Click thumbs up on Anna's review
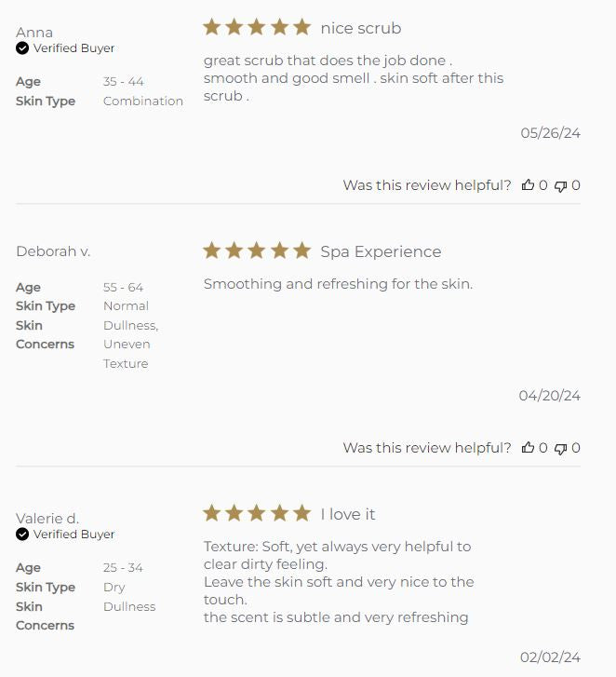This screenshot has height=677, width=616. (x=528, y=185)
